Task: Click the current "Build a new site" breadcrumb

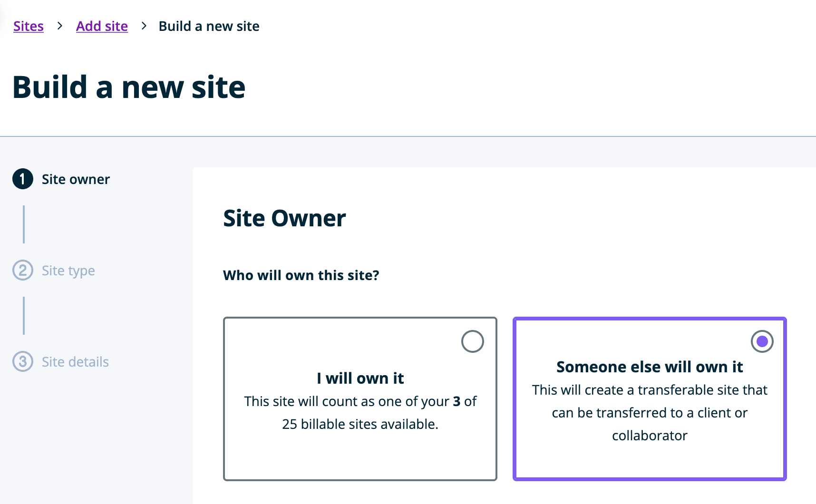Action: point(209,26)
